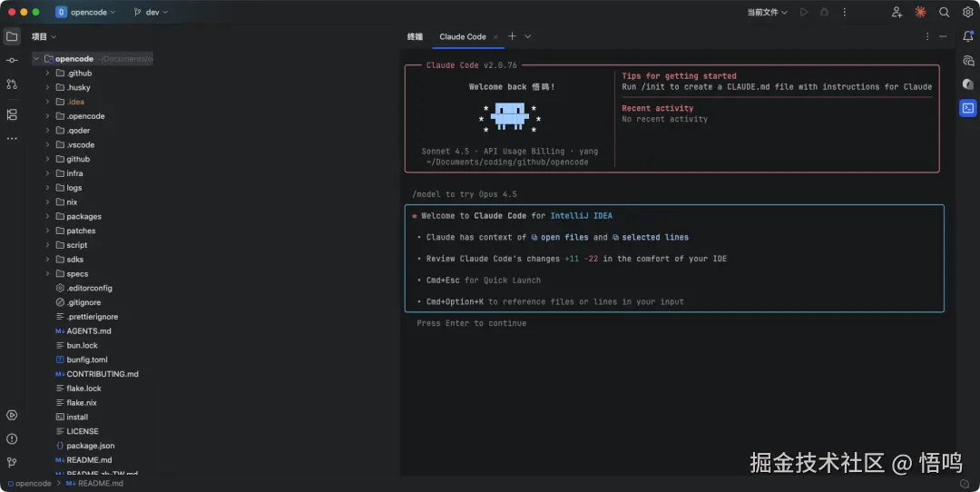Close the Claude Code terminal tab
980x492 pixels.
tap(495, 37)
